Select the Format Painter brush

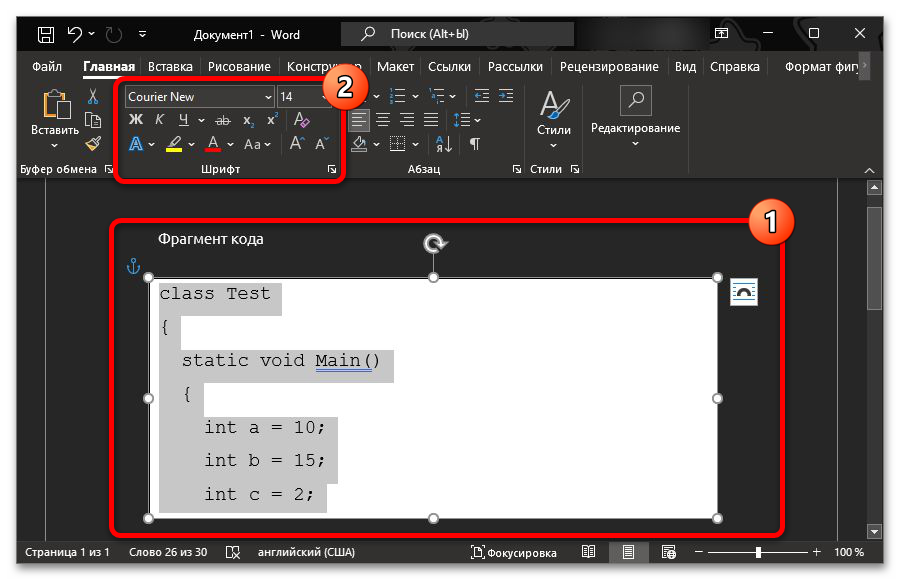(93, 144)
